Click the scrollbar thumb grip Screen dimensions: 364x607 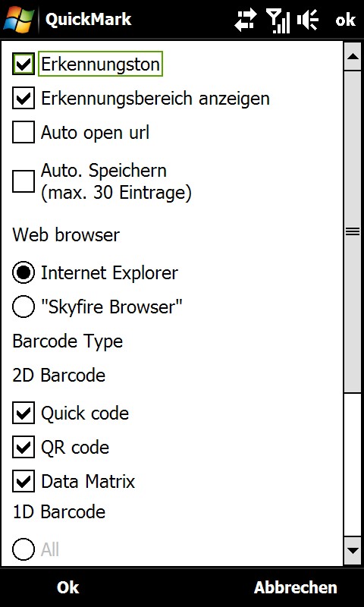click(x=353, y=231)
